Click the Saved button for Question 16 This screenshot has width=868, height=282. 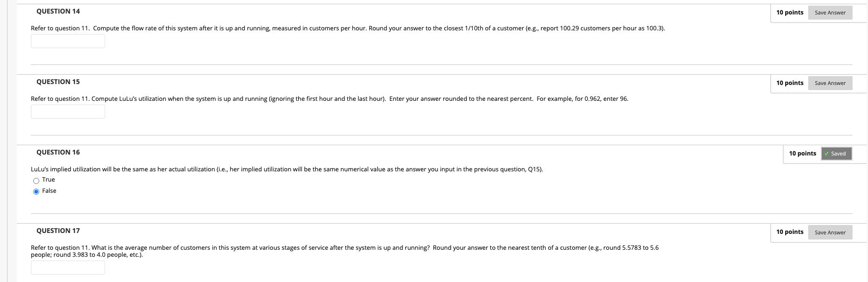(836, 153)
